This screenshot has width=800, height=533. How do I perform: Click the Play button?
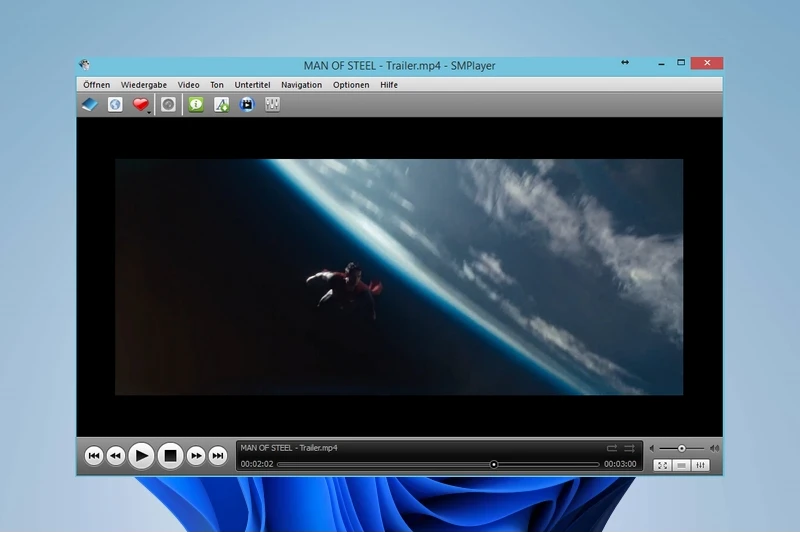[x=141, y=455]
